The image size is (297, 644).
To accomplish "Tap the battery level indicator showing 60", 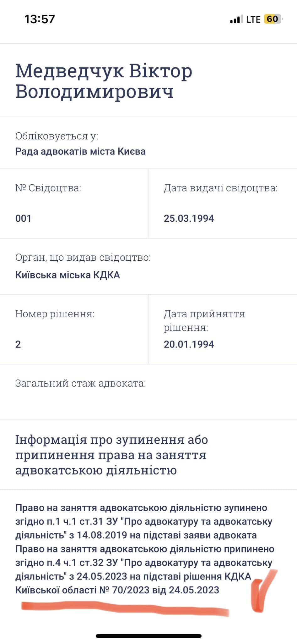I will tap(273, 19).
